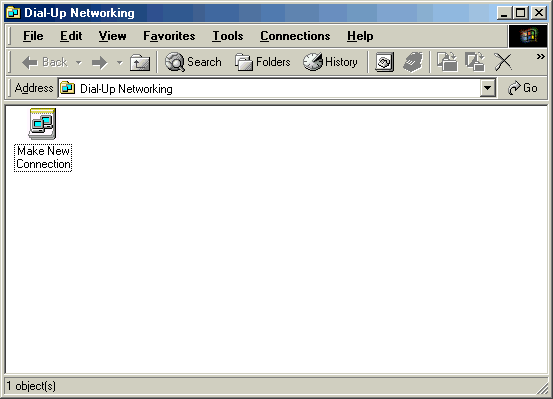
Task: Click the grayed Dial modem toolbar icon
Action: point(413,62)
